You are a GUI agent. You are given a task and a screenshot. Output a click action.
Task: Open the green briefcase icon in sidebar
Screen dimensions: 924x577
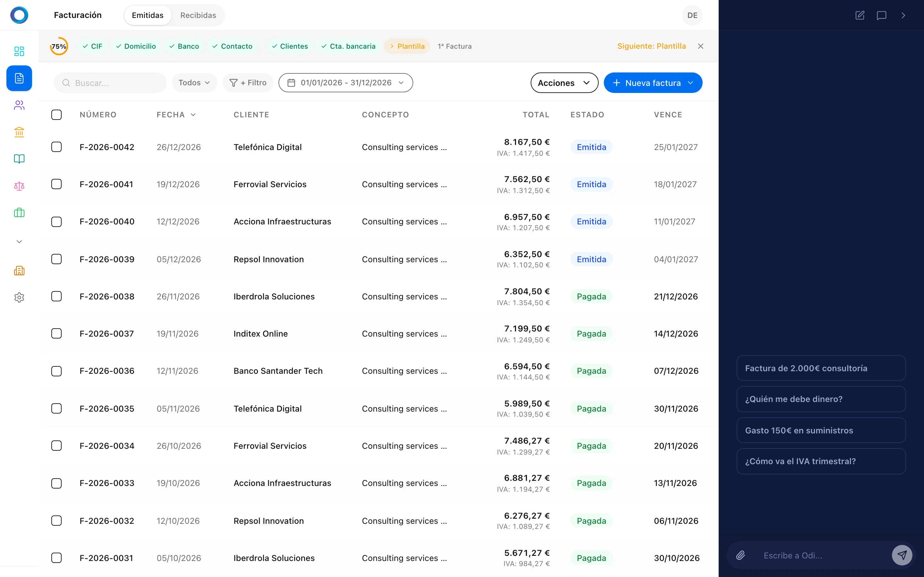coord(19,213)
